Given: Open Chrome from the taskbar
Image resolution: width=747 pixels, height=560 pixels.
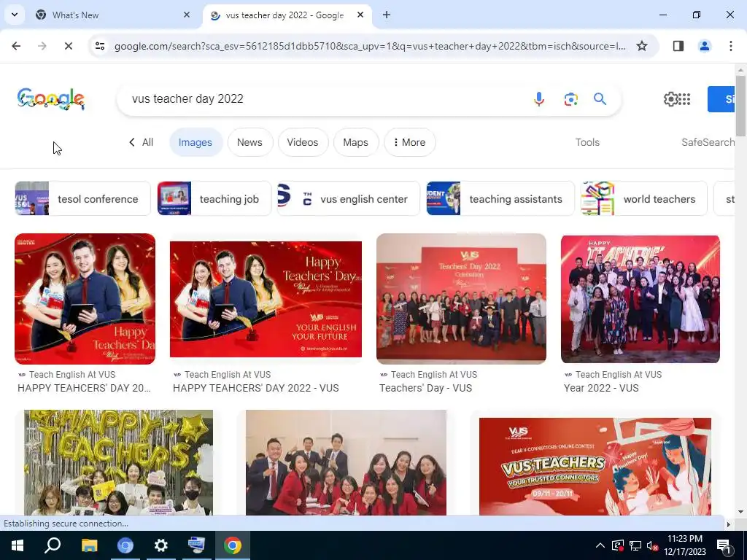Looking at the screenshot, I should [233, 545].
